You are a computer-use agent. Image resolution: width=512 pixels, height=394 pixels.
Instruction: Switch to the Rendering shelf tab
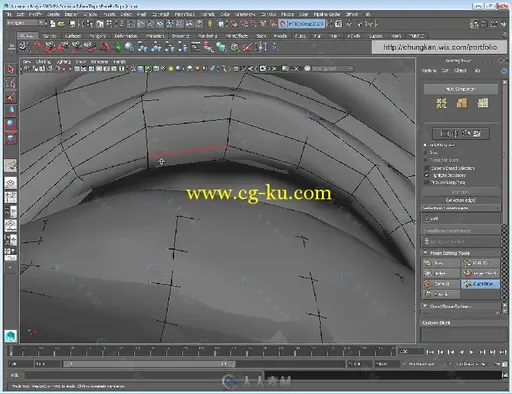(x=208, y=36)
